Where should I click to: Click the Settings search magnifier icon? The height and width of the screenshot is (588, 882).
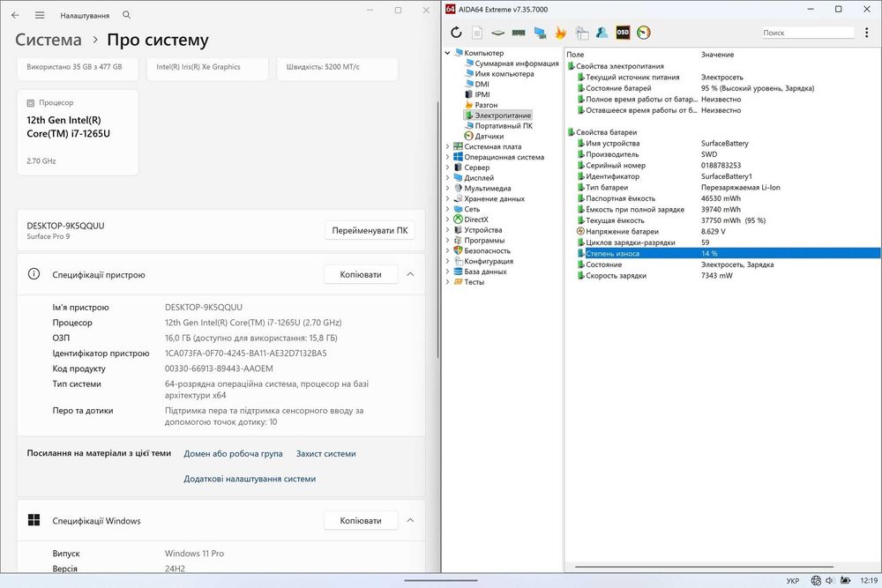(x=126, y=15)
